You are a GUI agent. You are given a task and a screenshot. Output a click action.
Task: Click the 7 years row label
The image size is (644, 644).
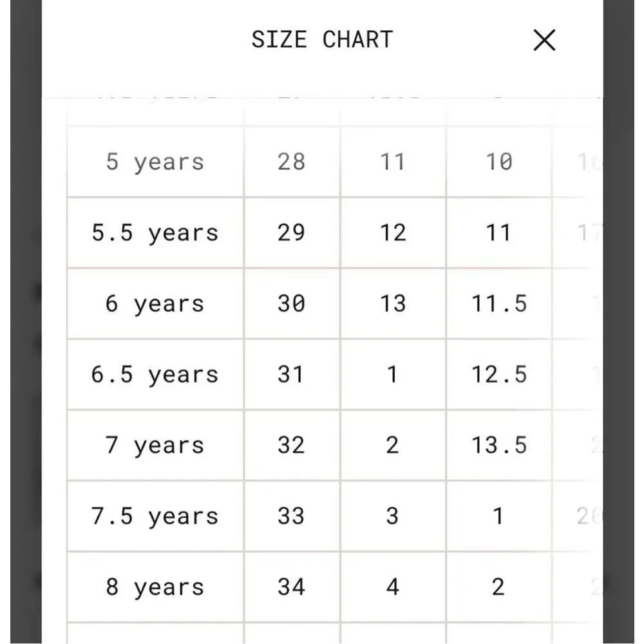coord(155,446)
